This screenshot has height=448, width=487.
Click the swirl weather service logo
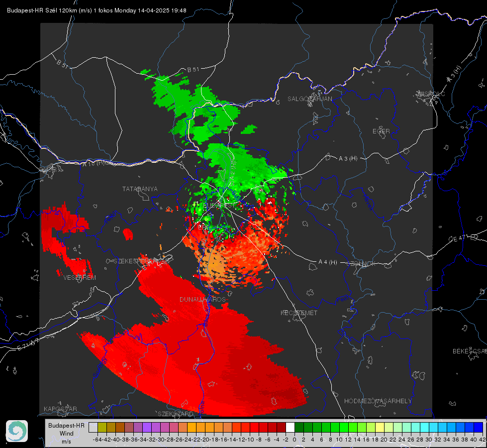tap(17, 431)
